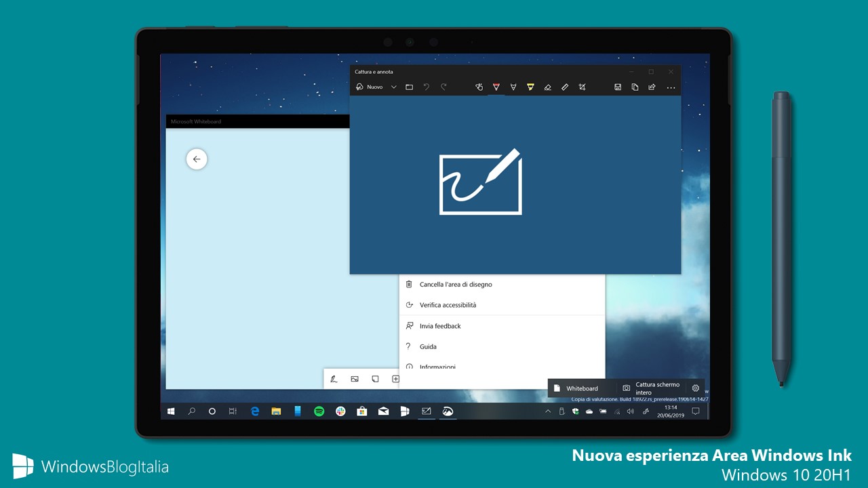Switch to Whiteboard taskbar app

point(427,411)
